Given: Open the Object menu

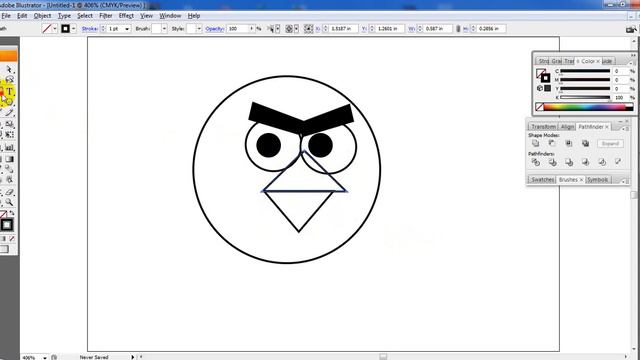Looking at the screenshot, I should (x=42, y=16).
